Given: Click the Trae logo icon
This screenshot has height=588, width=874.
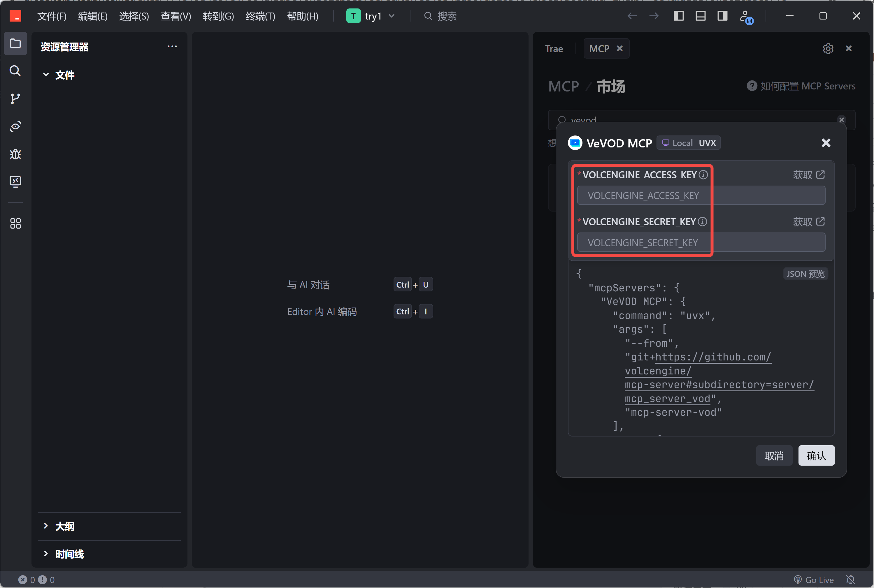Looking at the screenshot, I should point(15,16).
